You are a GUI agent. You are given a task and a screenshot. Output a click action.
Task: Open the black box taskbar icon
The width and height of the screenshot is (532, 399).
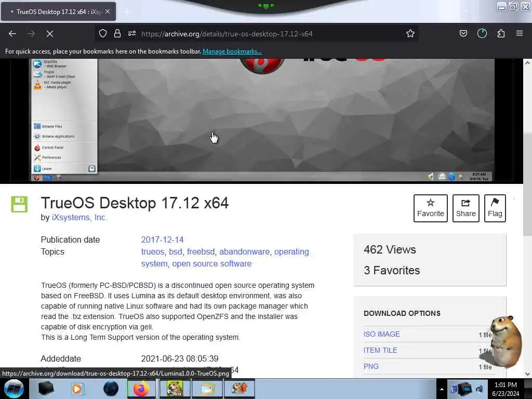pos(46,389)
